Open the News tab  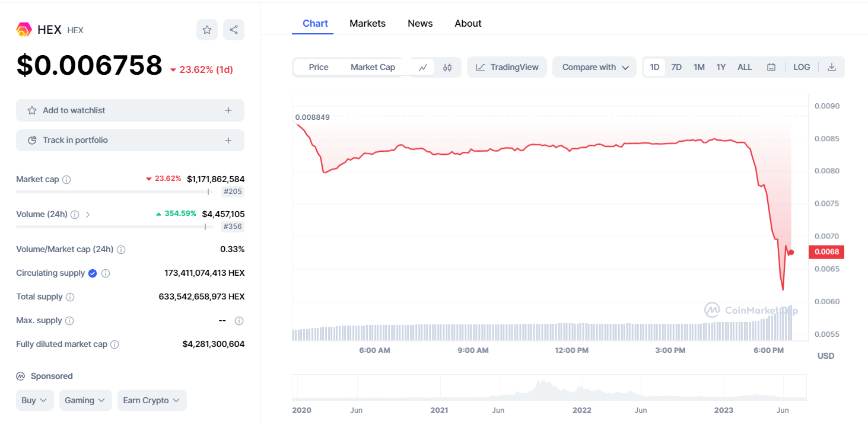coord(420,23)
